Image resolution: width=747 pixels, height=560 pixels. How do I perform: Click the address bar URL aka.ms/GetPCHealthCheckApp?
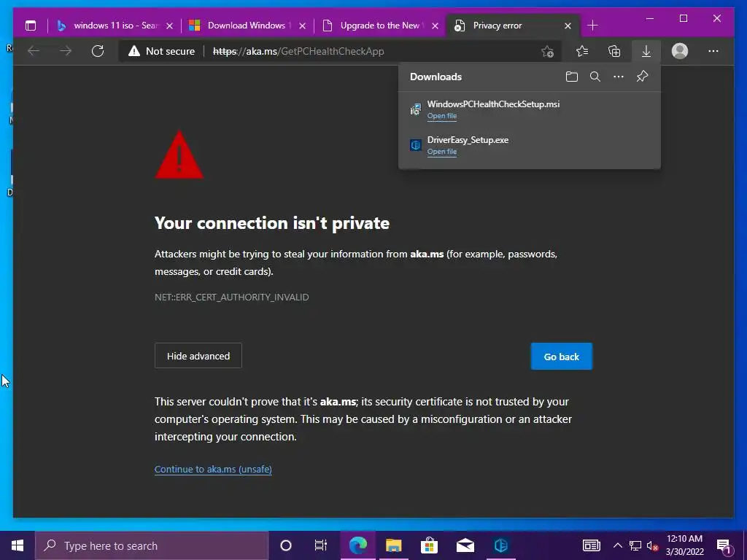[x=298, y=52]
